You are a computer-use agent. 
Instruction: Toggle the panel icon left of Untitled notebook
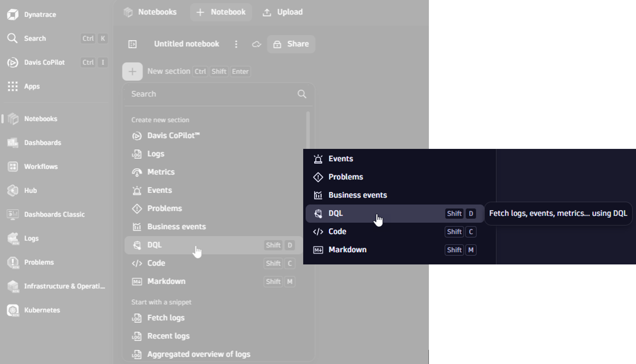coord(133,44)
